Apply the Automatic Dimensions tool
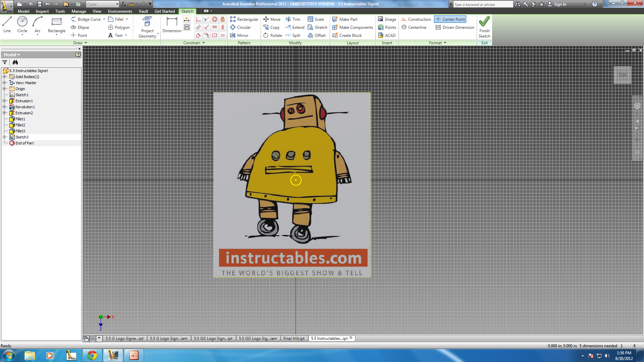The width and height of the screenshot is (644, 362). click(187, 19)
